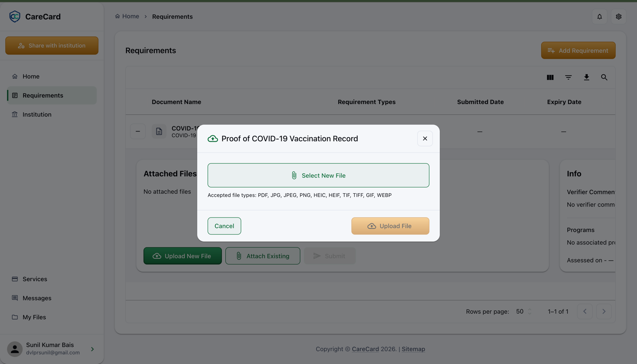Screen dimensions: 637x364
Task: Click the Requirements breadcrumb text
Action: pyautogui.click(x=172, y=16)
